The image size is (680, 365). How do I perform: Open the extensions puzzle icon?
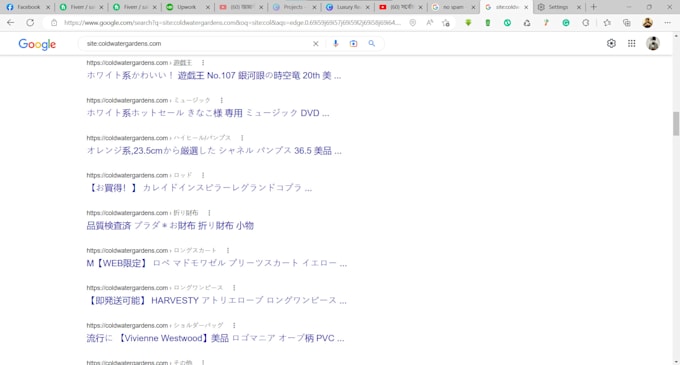point(585,23)
